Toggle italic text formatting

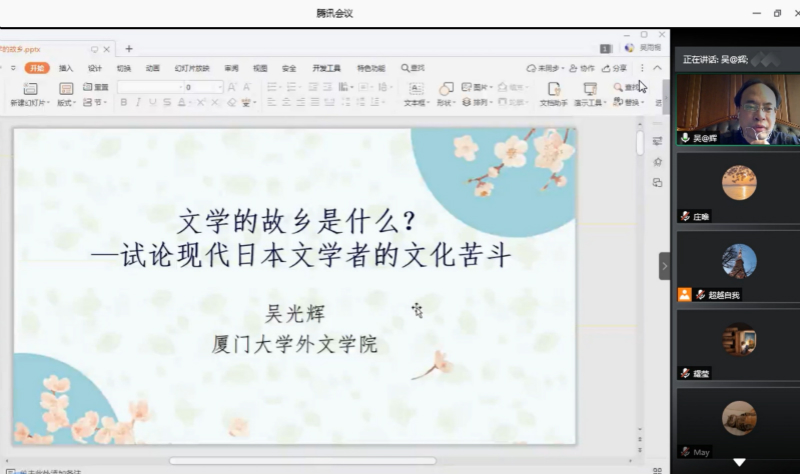tap(138, 102)
